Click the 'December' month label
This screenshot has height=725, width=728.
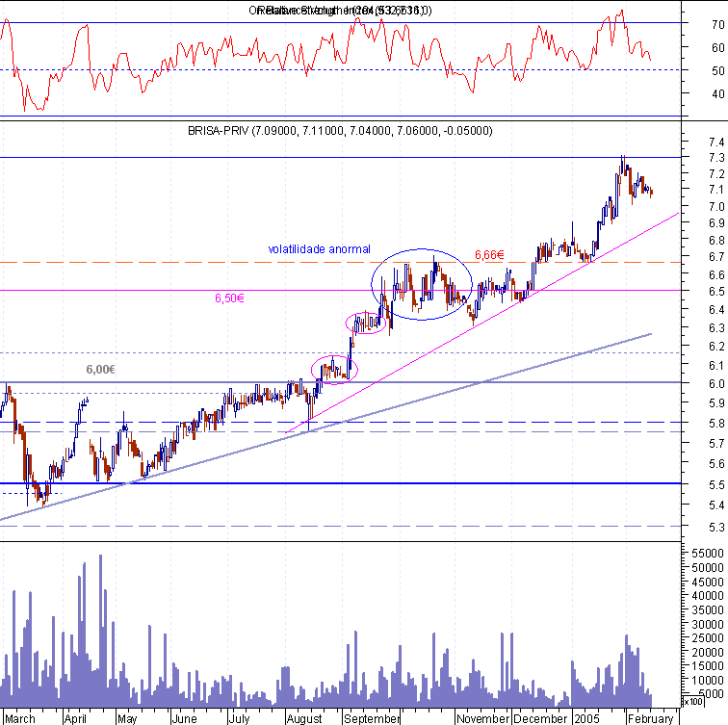coord(540,718)
